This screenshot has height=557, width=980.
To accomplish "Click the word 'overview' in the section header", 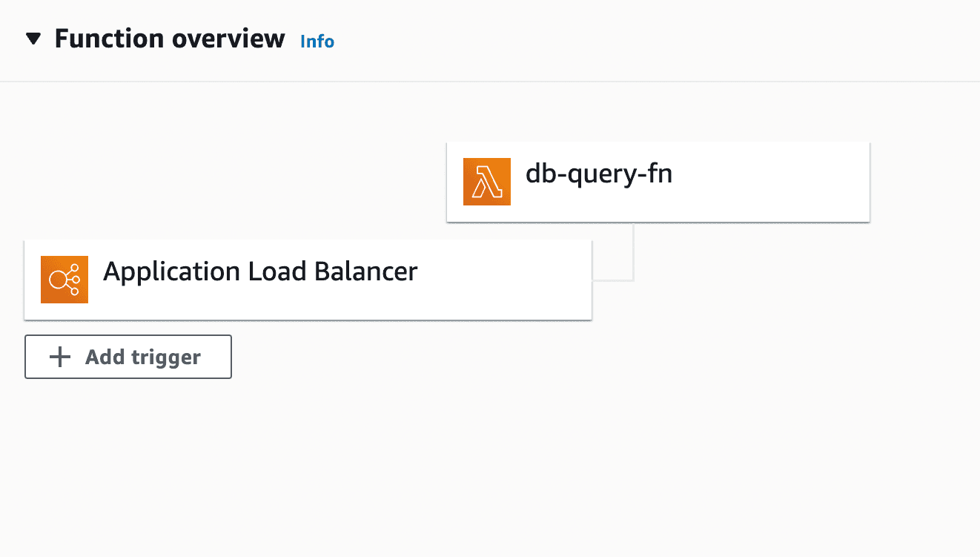I will (227, 39).
